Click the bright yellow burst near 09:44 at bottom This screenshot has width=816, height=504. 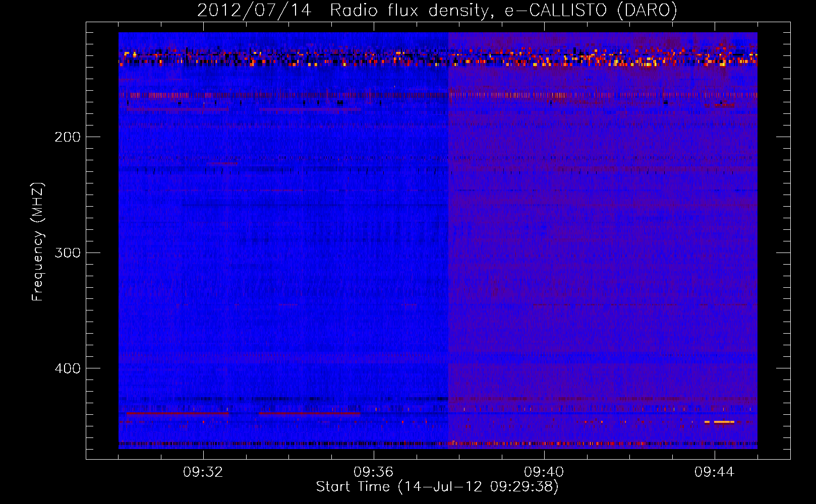coord(723,422)
